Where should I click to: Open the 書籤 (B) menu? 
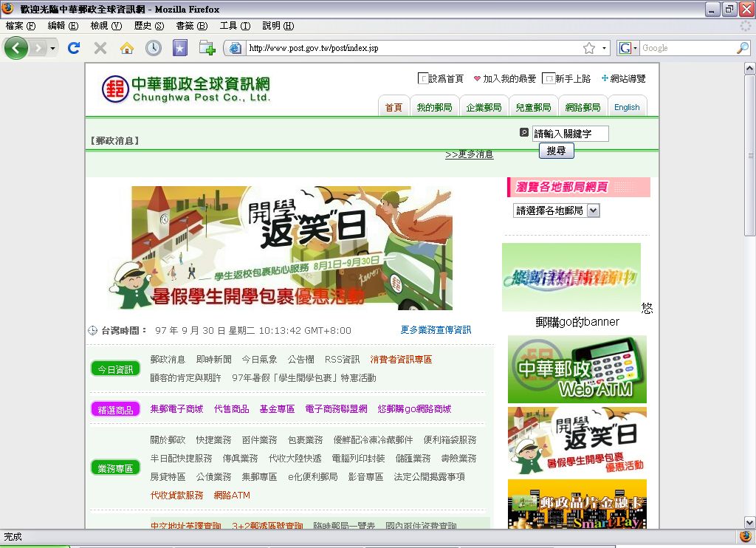pyautogui.click(x=192, y=26)
